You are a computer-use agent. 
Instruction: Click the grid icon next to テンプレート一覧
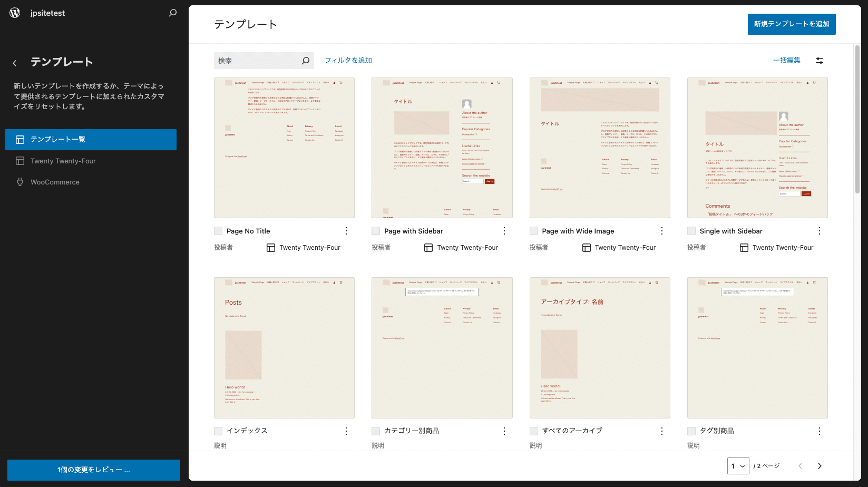pyautogui.click(x=20, y=139)
